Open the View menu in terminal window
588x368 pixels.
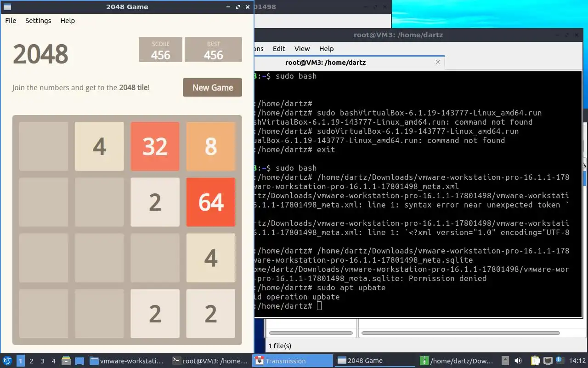click(x=302, y=49)
